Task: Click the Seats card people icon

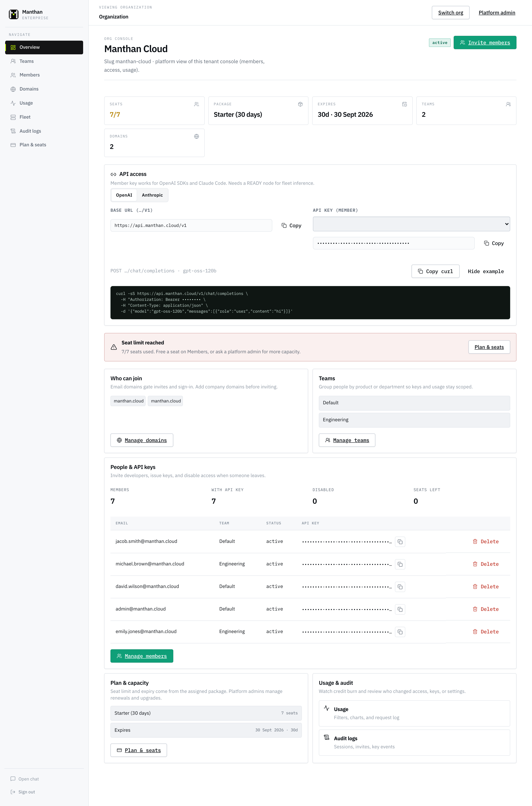Action: coord(196,104)
